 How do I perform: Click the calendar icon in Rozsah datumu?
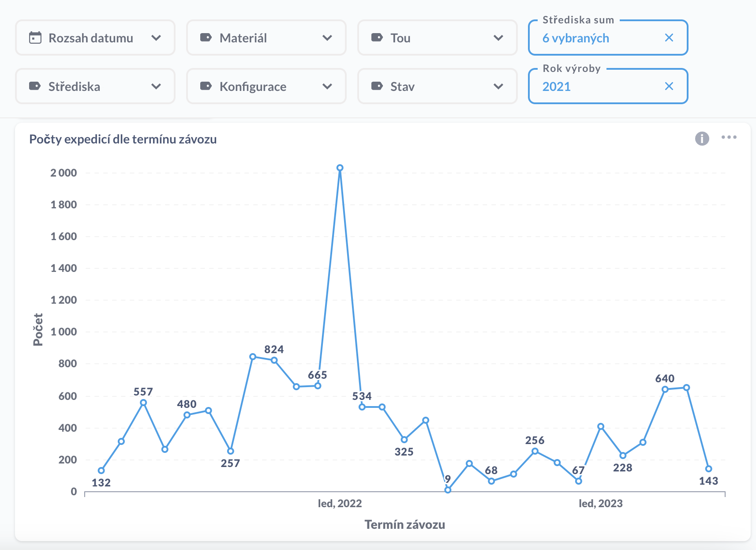click(x=35, y=38)
